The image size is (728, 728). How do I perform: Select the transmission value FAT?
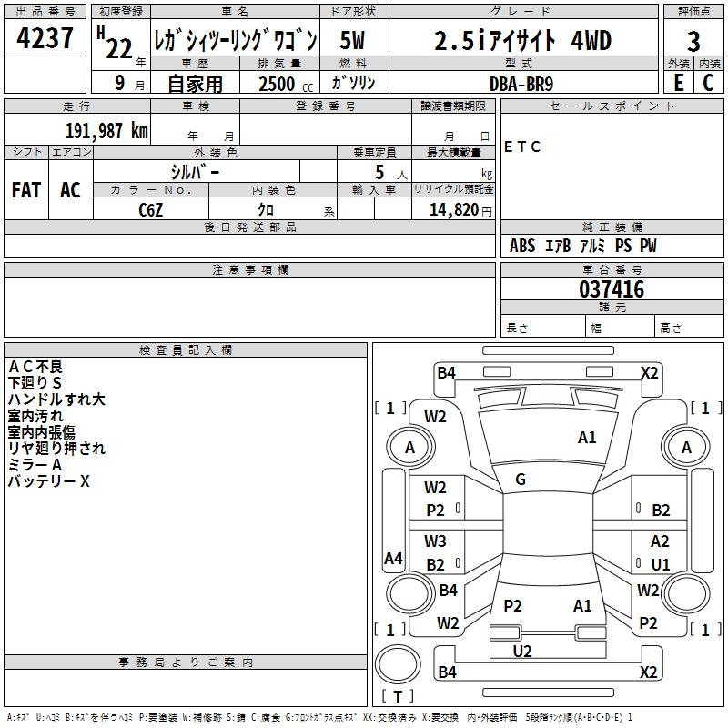pos(26,190)
